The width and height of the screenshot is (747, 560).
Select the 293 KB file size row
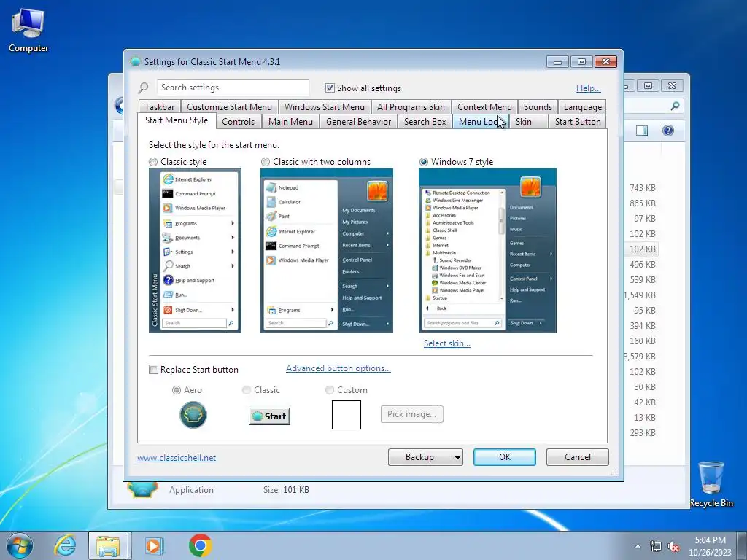[x=643, y=433]
